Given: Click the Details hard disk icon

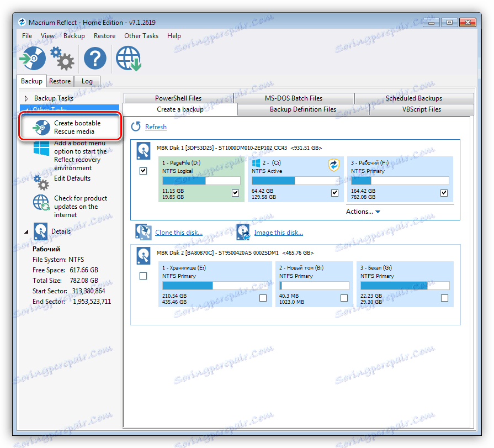Looking at the screenshot, I should pyautogui.click(x=41, y=231).
